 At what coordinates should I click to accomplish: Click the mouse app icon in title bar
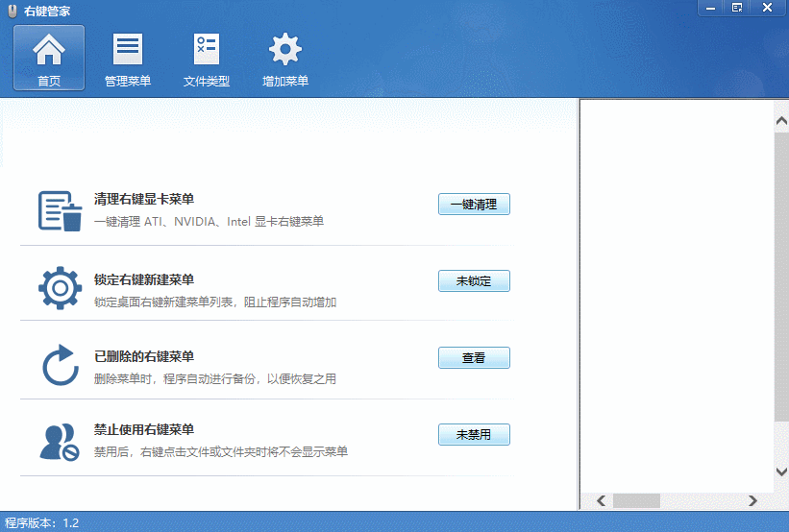tap(10, 11)
